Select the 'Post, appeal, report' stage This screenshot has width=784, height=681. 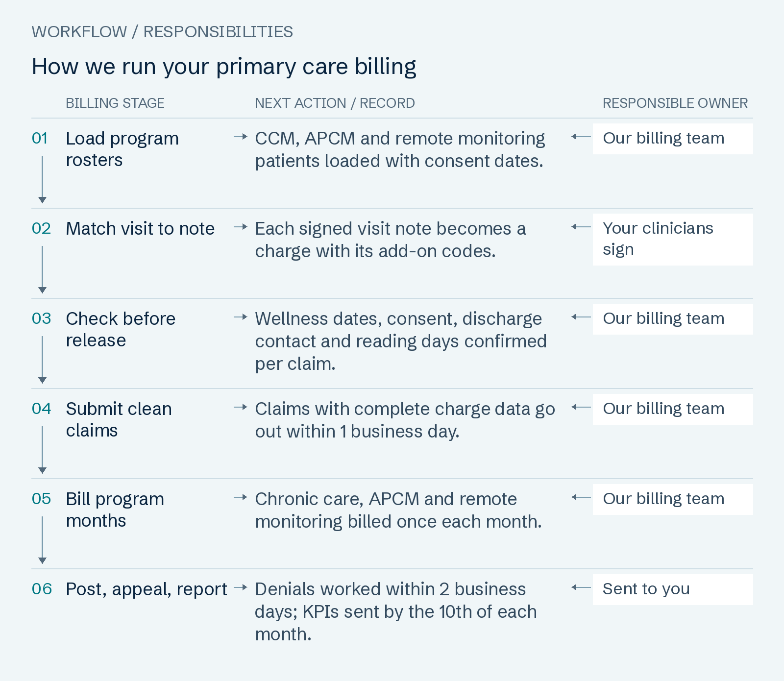point(147,589)
